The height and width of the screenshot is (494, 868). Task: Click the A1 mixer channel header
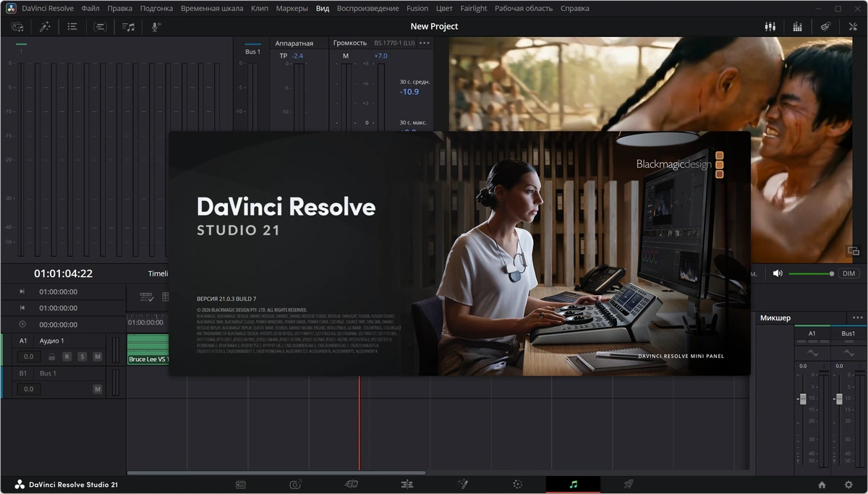click(812, 333)
